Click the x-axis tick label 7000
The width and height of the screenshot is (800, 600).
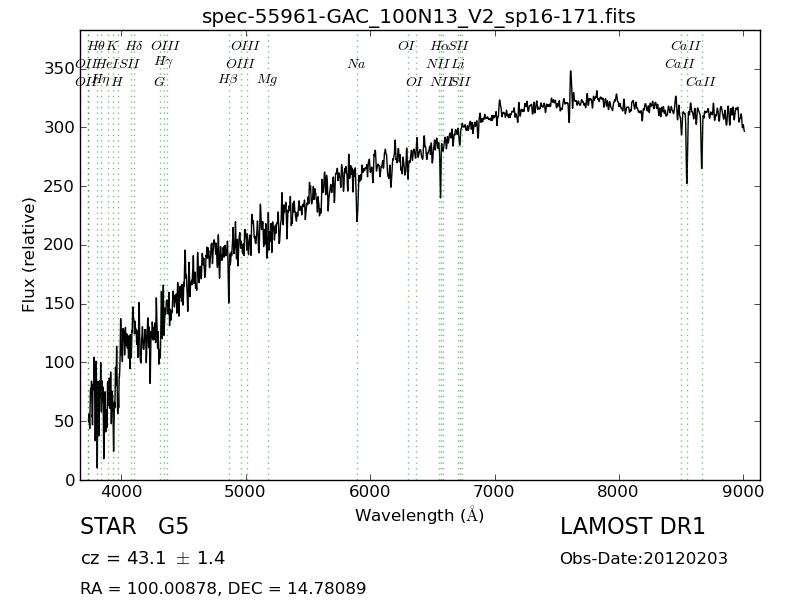click(x=495, y=492)
